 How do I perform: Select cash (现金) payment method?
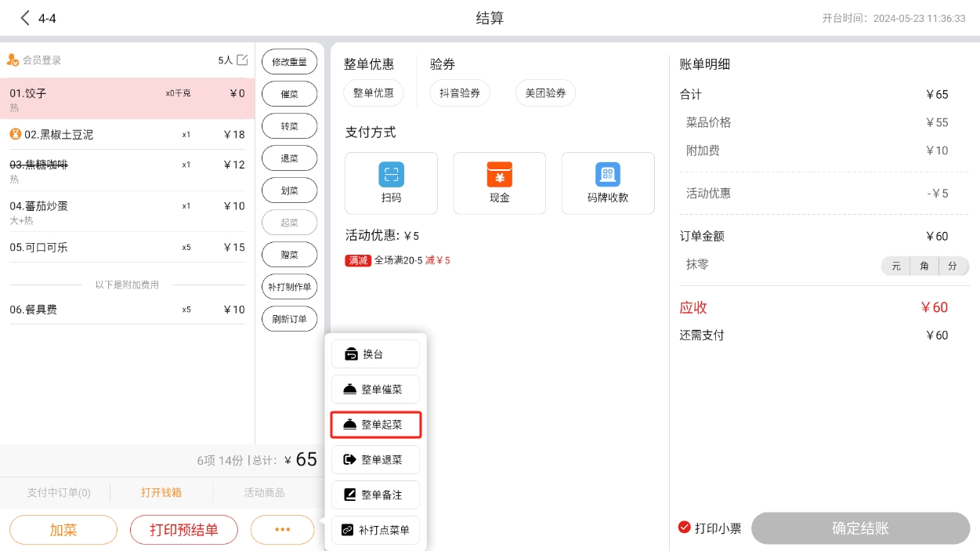pos(499,183)
